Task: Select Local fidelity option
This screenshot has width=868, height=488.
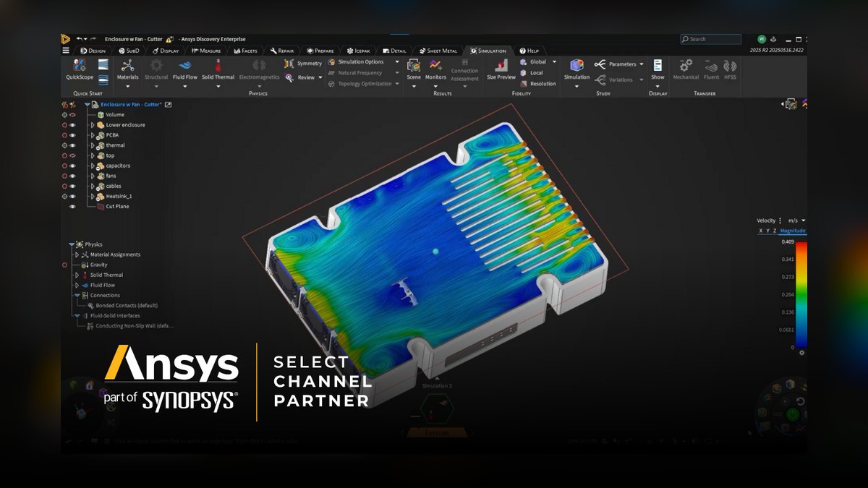Action: pyautogui.click(x=532, y=73)
